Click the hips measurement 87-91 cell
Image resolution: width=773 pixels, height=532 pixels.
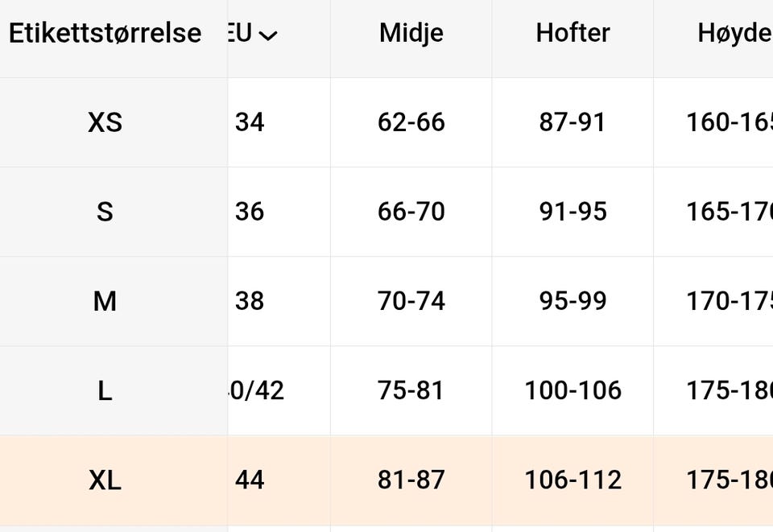click(573, 122)
